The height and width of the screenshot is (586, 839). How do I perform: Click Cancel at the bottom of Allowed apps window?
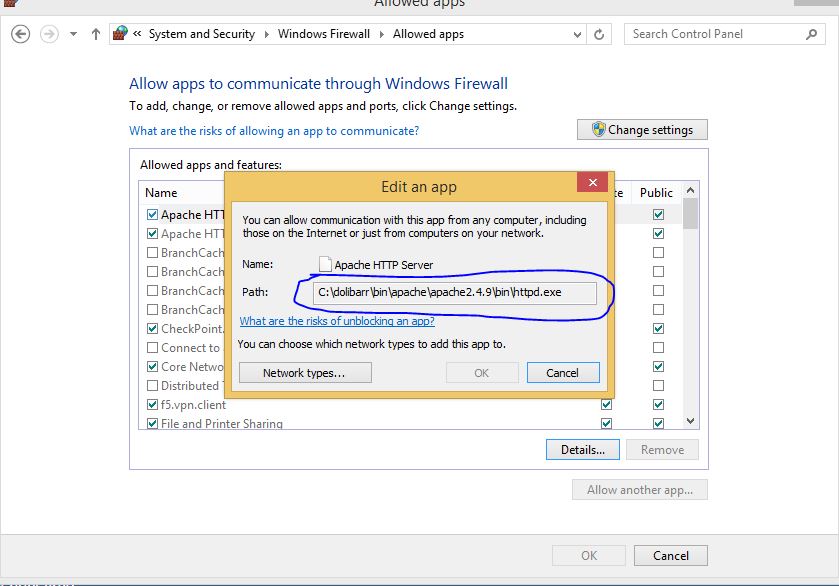[670, 555]
